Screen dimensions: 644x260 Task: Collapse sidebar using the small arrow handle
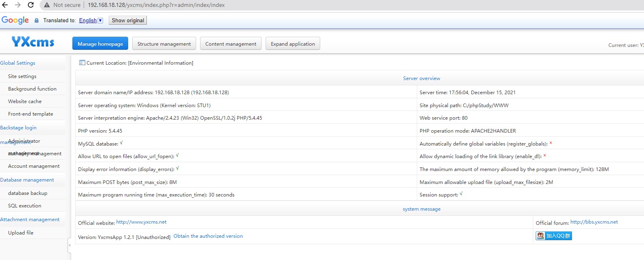(70, 245)
